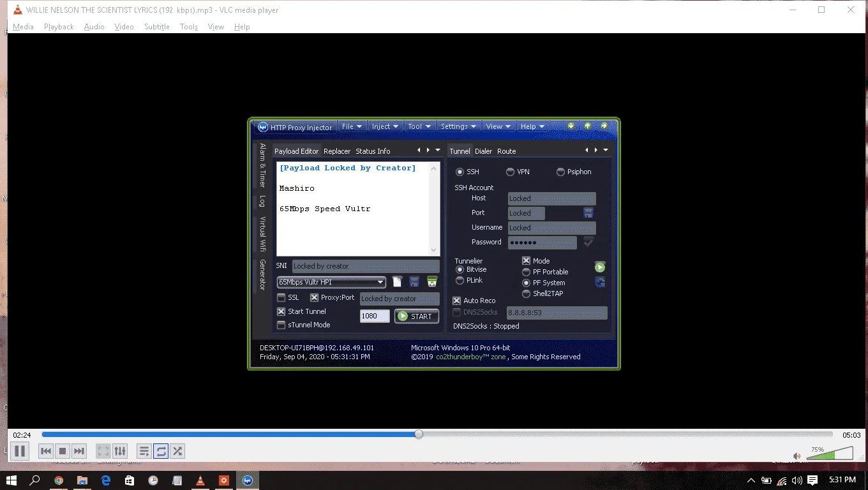Click green up arrow in injector title bar

pos(588,126)
